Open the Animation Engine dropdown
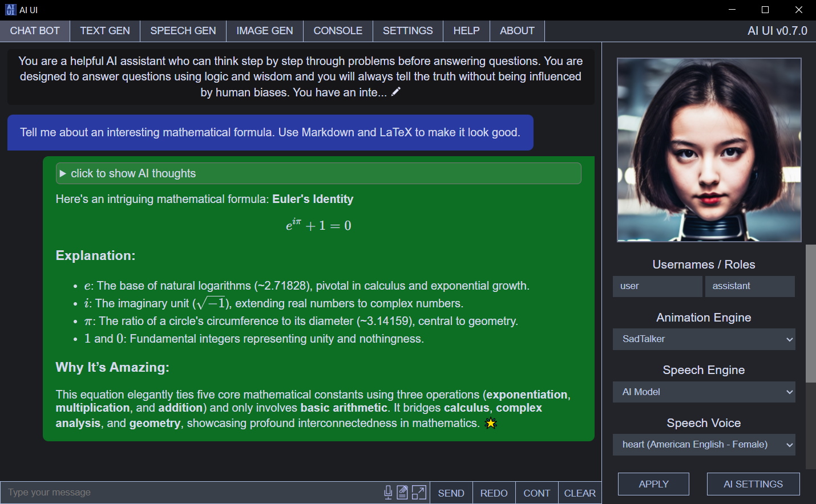 (704, 339)
